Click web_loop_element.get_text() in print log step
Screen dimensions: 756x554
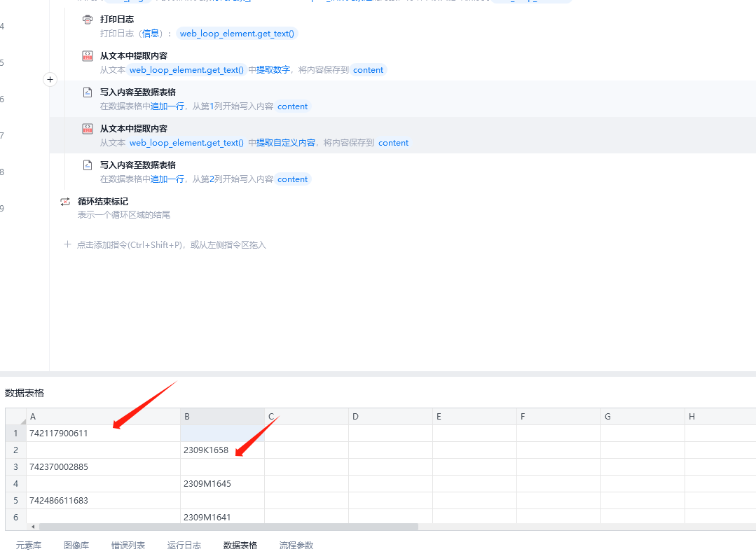237,34
